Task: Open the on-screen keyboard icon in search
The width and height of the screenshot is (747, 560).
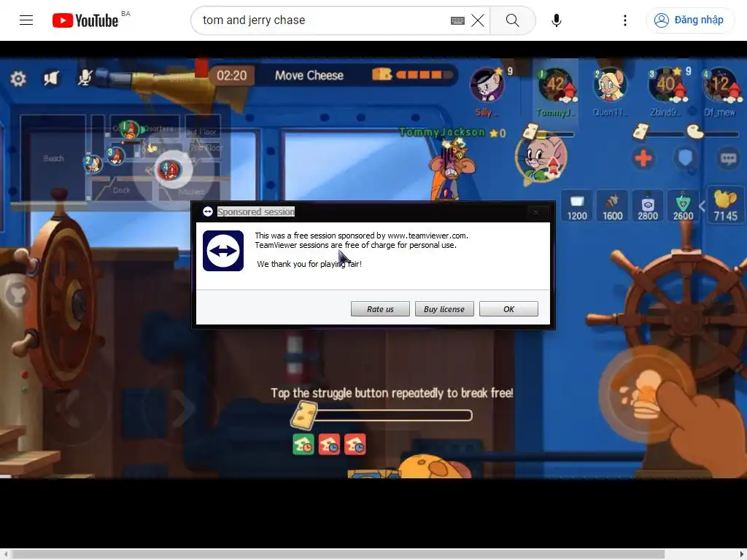Action: click(x=457, y=20)
